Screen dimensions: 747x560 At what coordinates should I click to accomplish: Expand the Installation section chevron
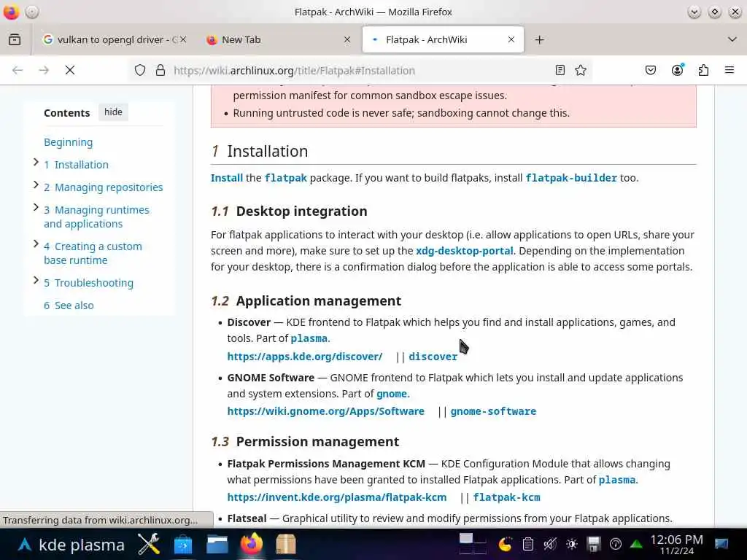(x=36, y=163)
